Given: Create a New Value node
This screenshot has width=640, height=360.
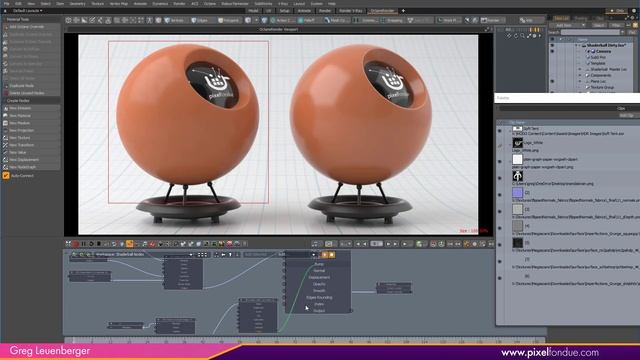Looking at the screenshot, I should click(x=32, y=152).
